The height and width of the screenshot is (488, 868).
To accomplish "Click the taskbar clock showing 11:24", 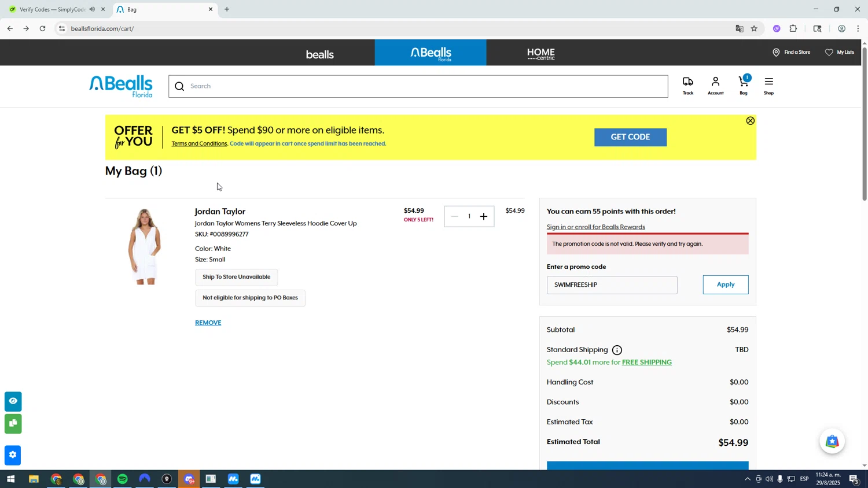I will (x=827, y=479).
